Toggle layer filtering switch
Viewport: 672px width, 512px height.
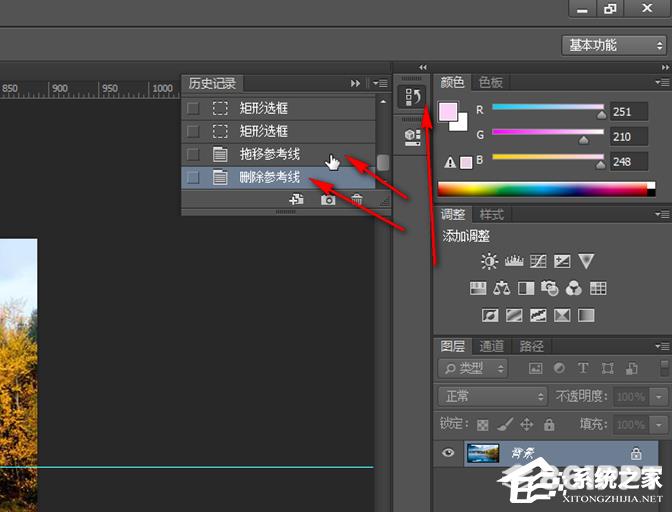[x=664, y=368]
